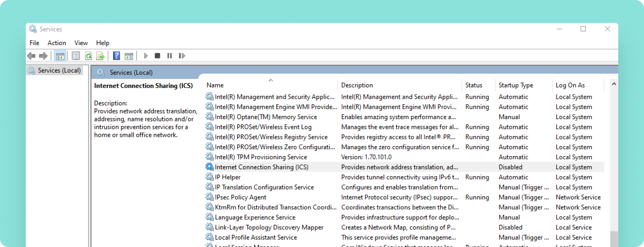This screenshot has width=644, height=247.
Task: Sort by the Name column header
Action: [x=271, y=85]
